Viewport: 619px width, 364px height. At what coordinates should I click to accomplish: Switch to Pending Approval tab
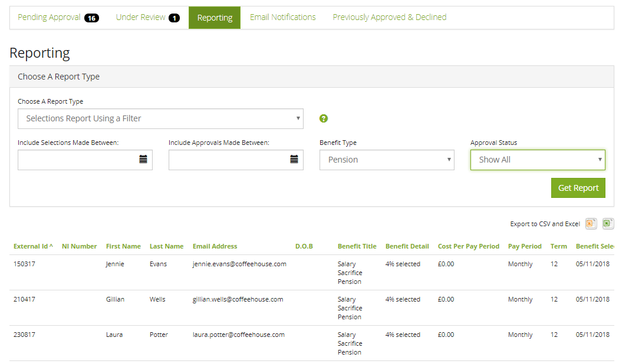(x=58, y=17)
